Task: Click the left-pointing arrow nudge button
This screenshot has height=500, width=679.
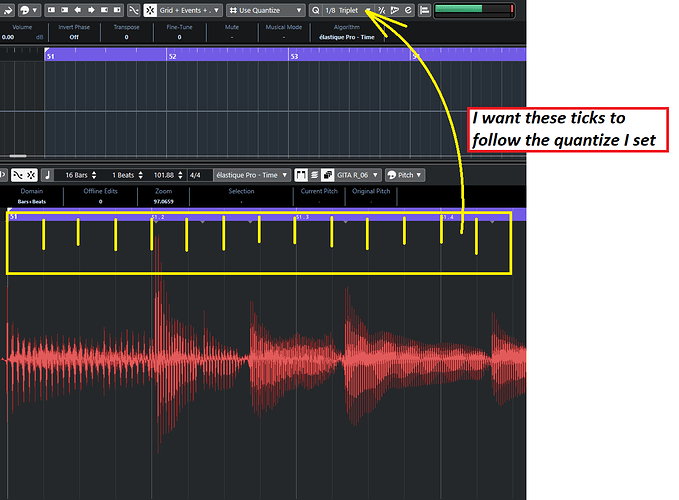Action: (x=78, y=10)
